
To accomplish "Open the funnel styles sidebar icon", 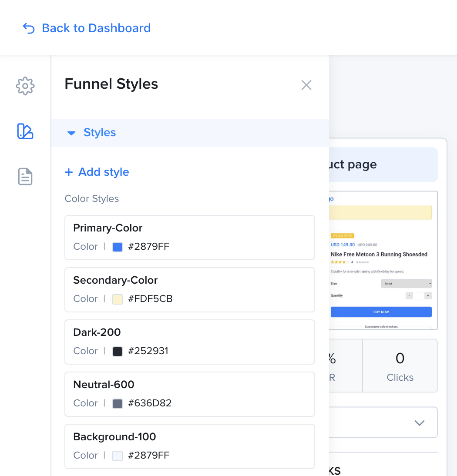I will tap(25, 131).
